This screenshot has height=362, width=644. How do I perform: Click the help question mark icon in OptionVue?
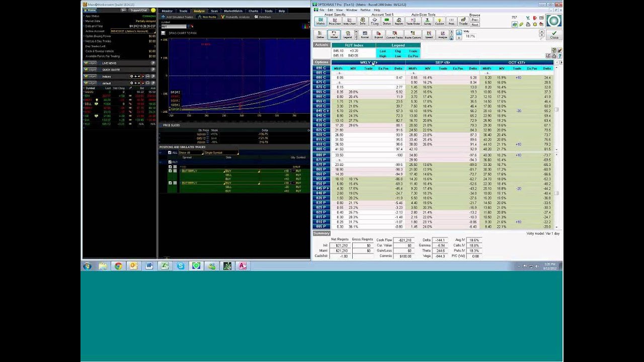click(560, 56)
